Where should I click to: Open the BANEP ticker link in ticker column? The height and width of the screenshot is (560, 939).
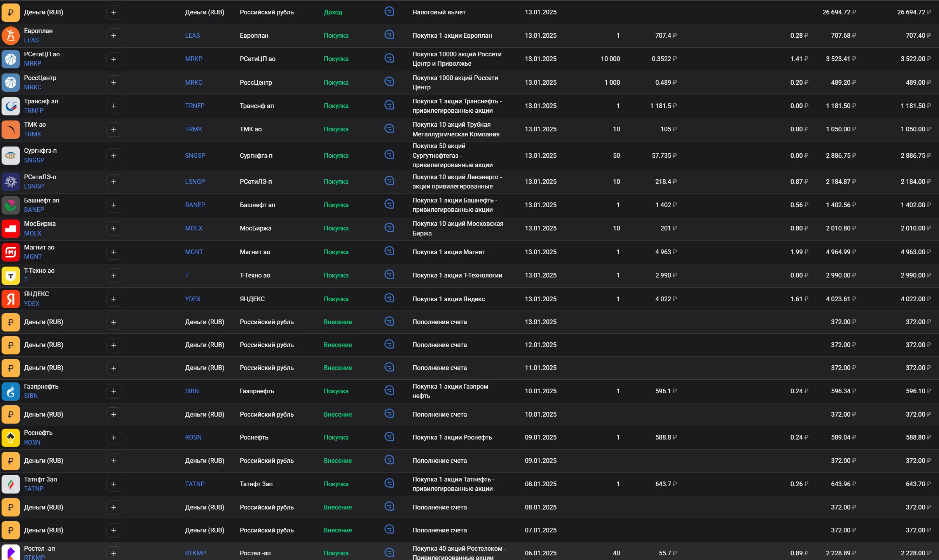pos(195,205)
